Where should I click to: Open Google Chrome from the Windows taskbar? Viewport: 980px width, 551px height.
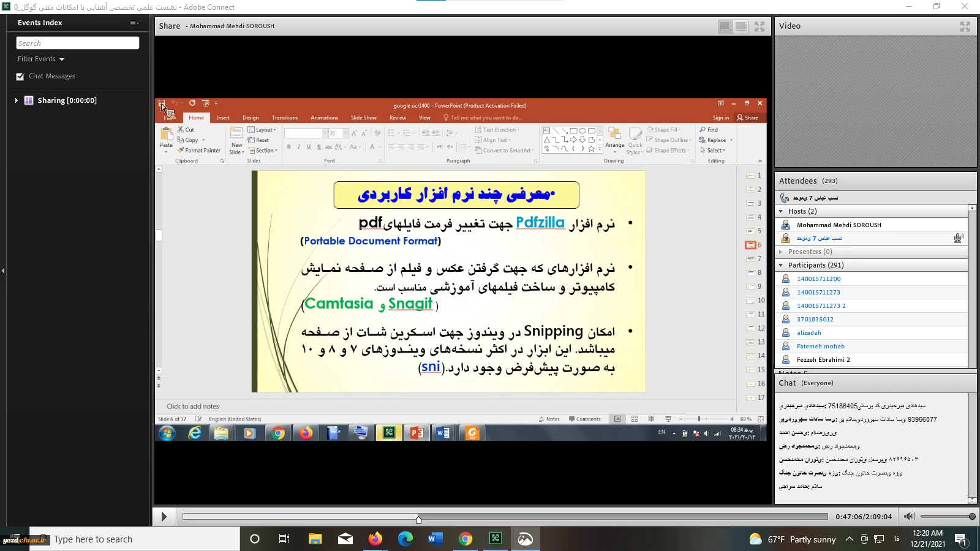(466, 539)
